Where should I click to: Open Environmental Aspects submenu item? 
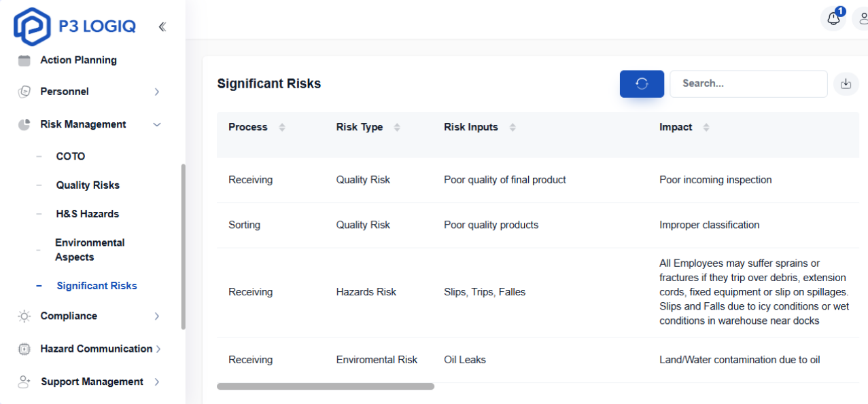(90, 250)
